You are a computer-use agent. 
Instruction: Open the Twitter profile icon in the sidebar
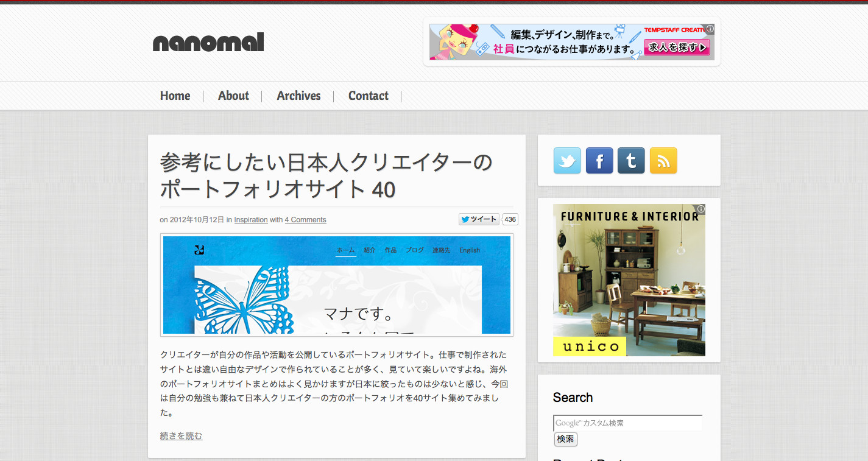(567, 160)
